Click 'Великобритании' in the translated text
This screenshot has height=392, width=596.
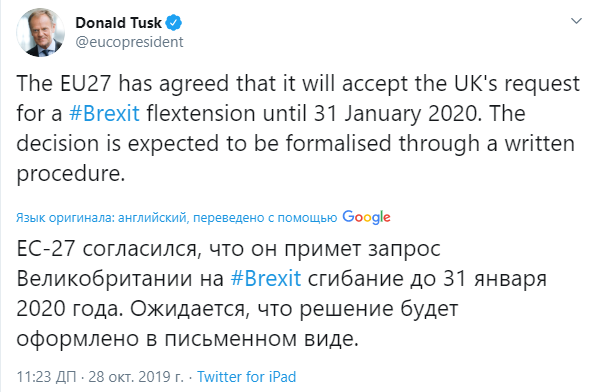(104, 278)
